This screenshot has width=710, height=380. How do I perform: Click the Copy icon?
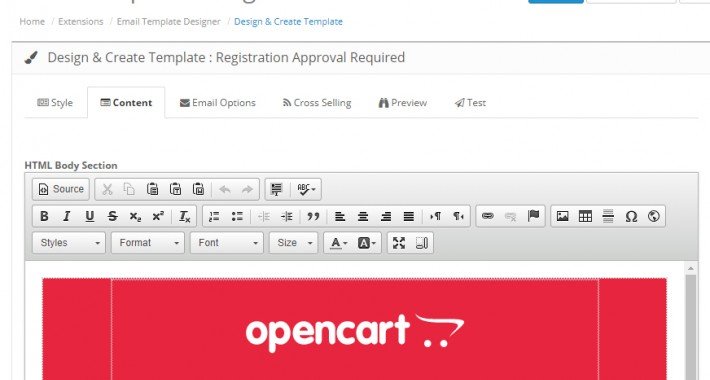[x=130, y=189]
